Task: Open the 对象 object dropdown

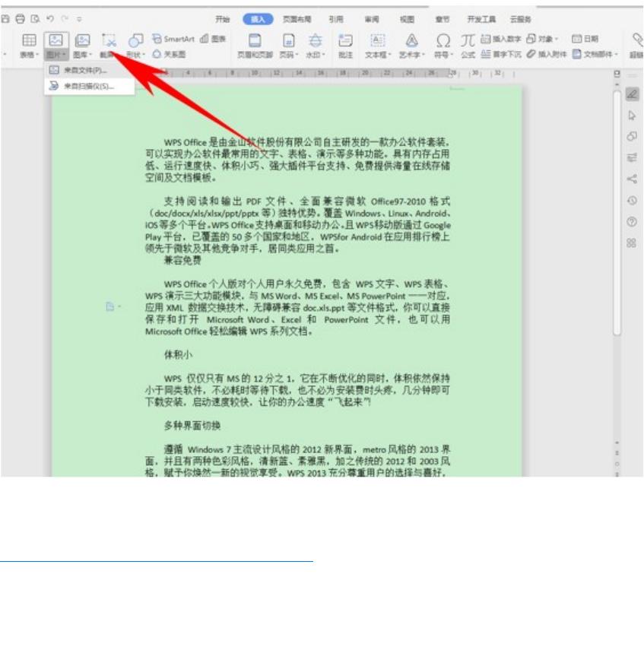Action: click(x=542, y=39)
